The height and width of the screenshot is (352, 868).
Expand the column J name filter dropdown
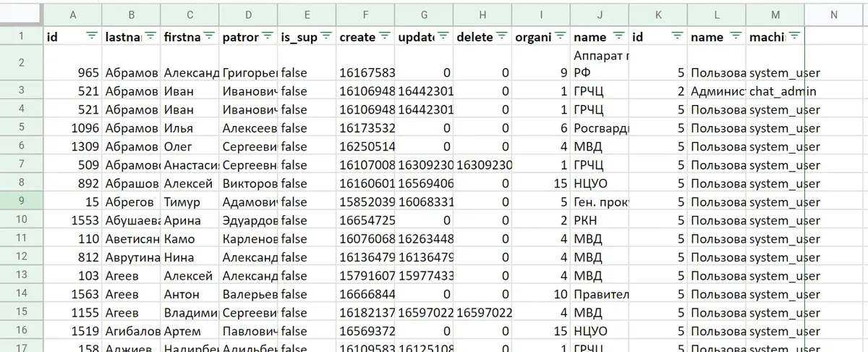[x=618, y=36]
